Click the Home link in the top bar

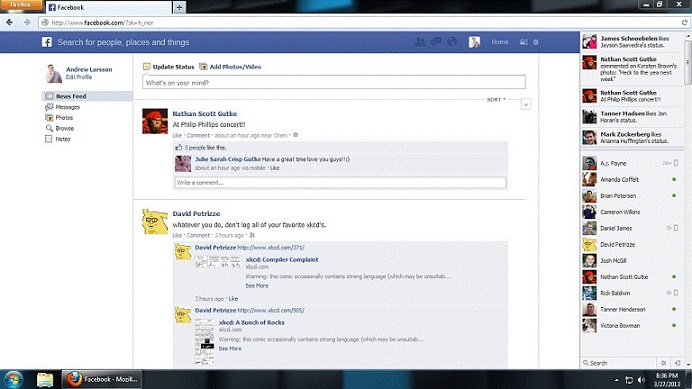pos(500,42)
